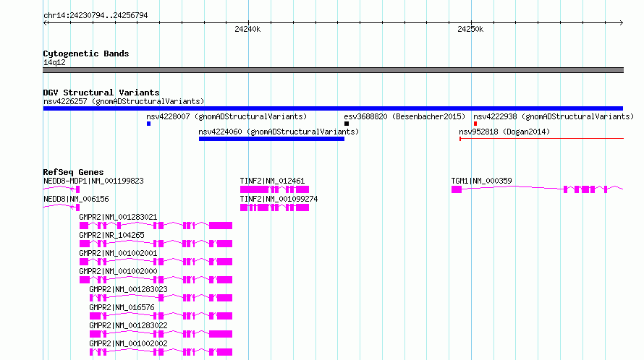Click the esv3688820 (Besenbacher2015) label

pyautogui.click(x=404, y=116)
